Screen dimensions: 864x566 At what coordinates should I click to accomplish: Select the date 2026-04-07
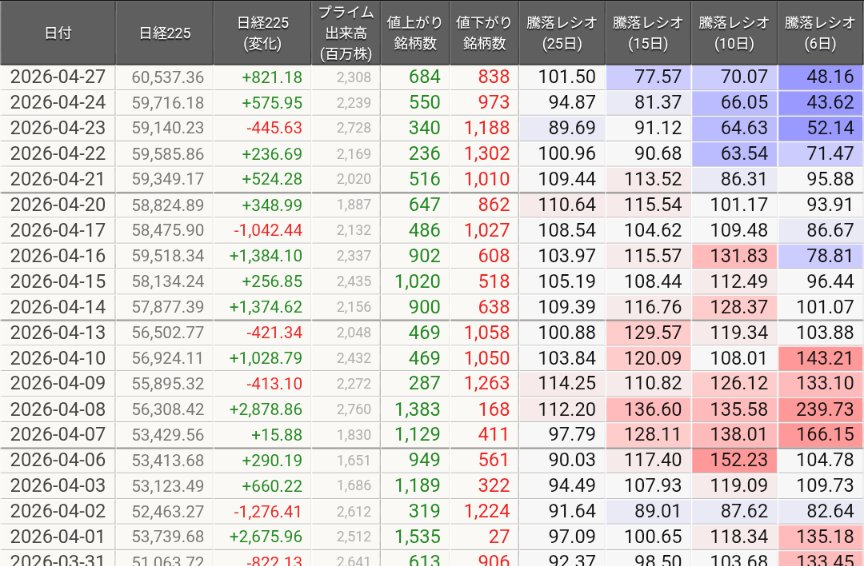pos(58,434)
